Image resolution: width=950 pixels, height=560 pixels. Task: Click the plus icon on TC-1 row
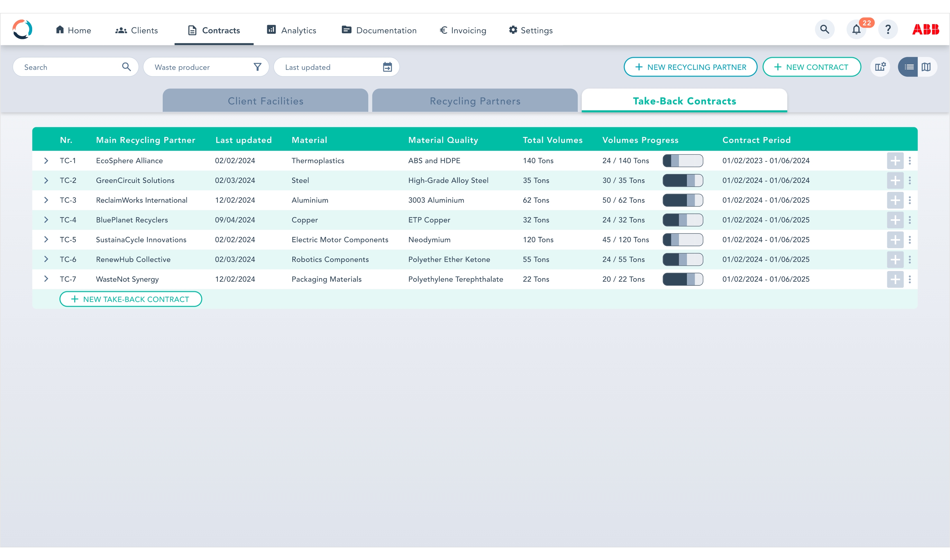point(895,161)
